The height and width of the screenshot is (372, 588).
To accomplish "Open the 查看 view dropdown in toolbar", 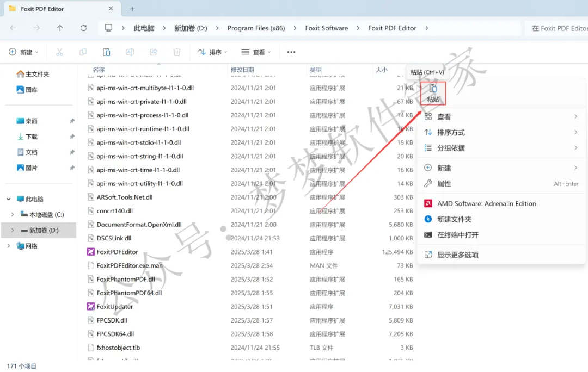I will tap(256, 52).
